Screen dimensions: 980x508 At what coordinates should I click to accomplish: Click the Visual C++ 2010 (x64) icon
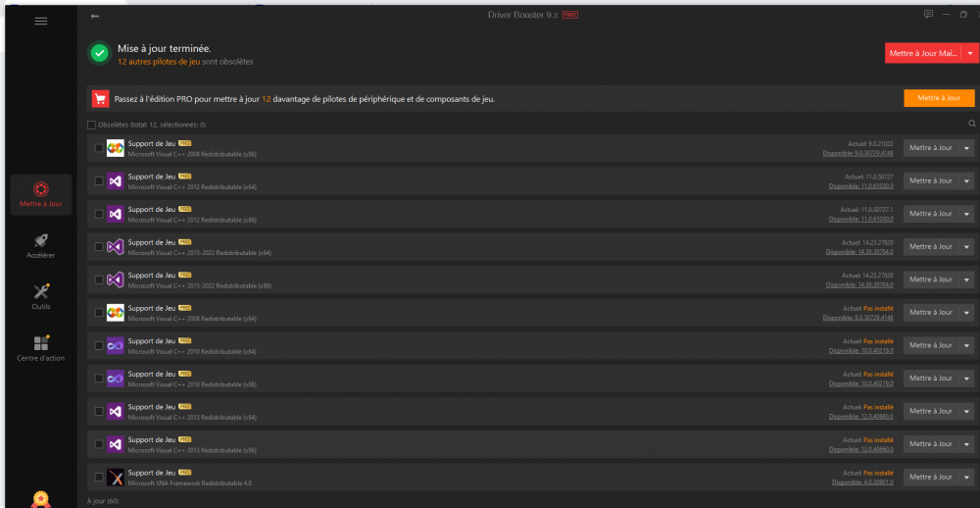tap(116, 345)
